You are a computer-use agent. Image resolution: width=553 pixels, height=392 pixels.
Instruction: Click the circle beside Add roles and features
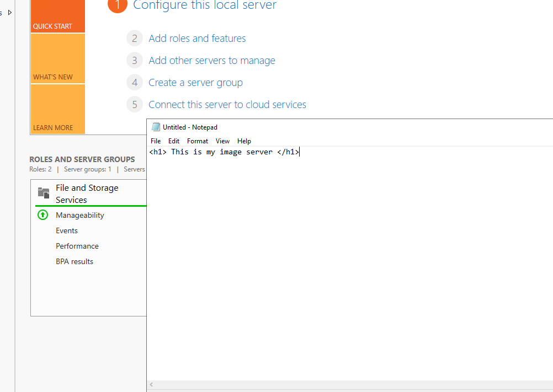(x=134, y=38)
